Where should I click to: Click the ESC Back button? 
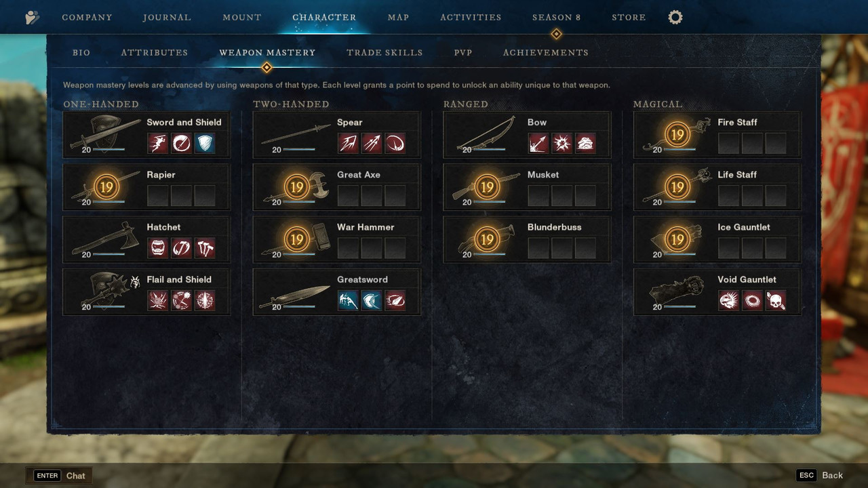pos(821,475)
